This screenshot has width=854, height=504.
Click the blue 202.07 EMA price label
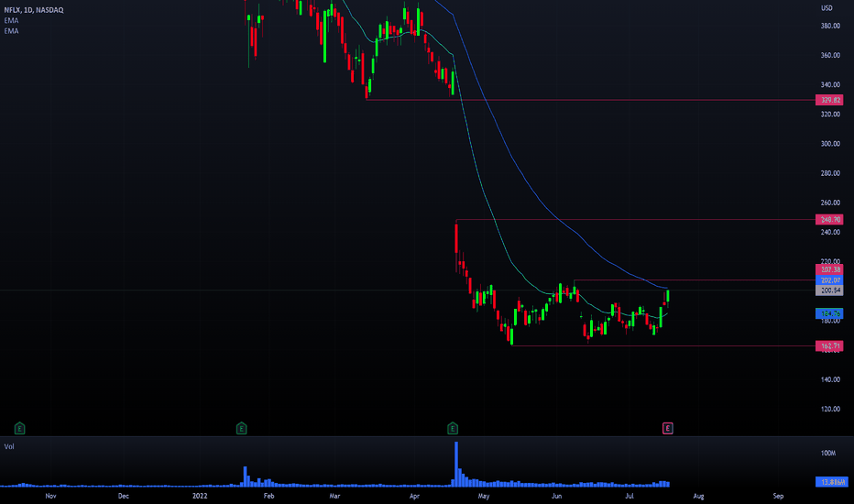click(829, 280)
